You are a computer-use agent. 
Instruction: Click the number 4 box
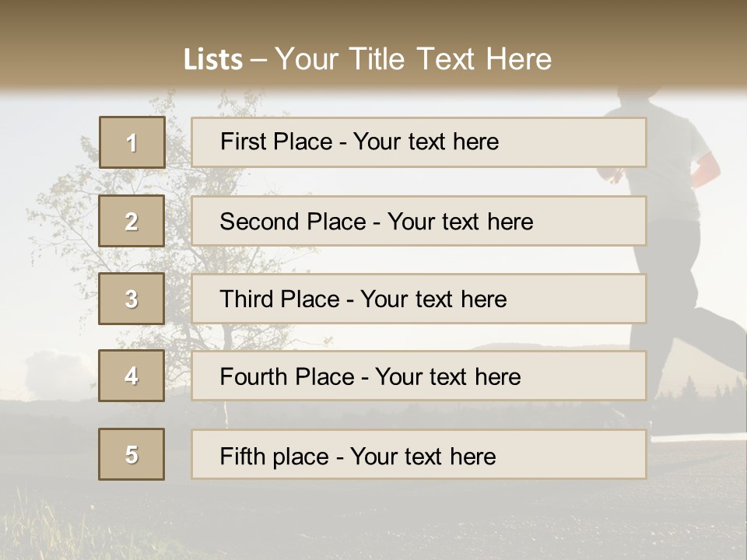(132, 376)
